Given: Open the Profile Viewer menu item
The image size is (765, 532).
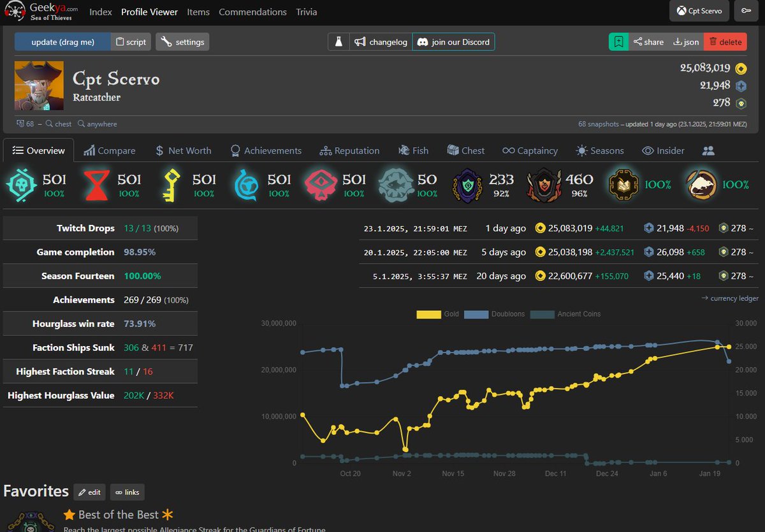Looking at the screenshot, I should point(149,12).
